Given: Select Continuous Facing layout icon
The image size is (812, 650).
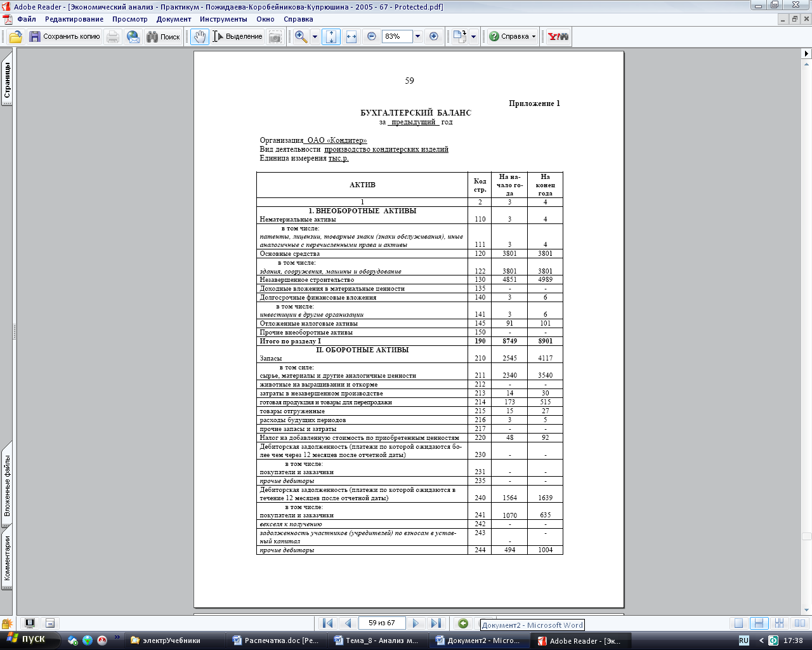Looking at the screenshot, I should [780, 623].
